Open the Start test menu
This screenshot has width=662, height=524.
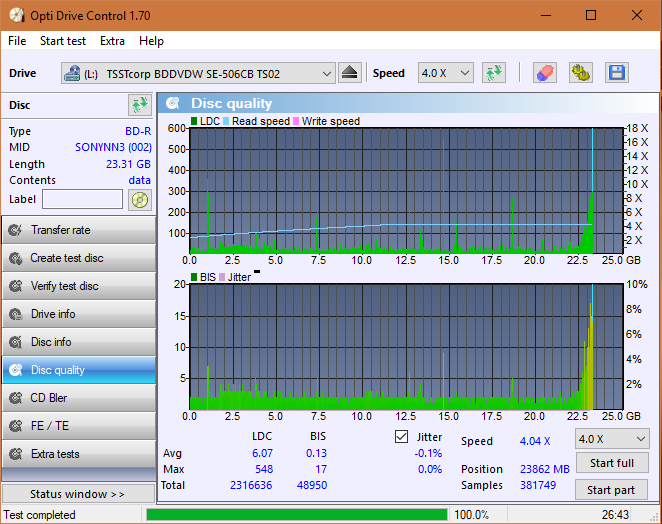pos(63,41)
